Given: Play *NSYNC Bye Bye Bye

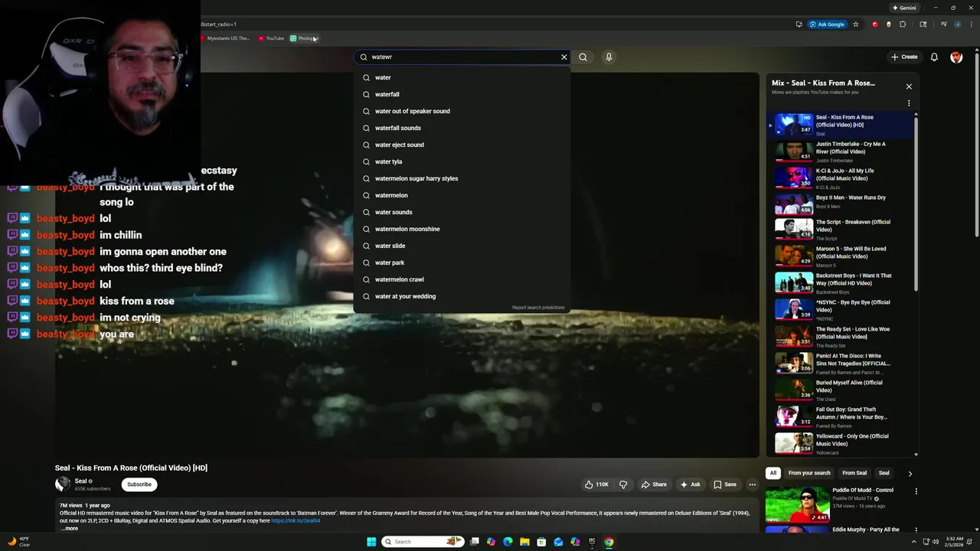Looking at the screenshot, I should (x=841, y=309).
